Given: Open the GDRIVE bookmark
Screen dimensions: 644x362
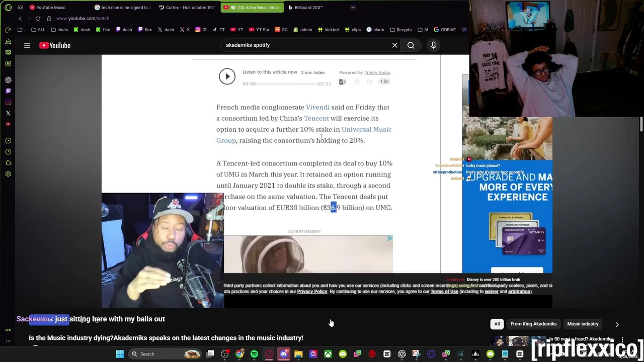Looking at the screenshot, I should (x=444, y=30).
